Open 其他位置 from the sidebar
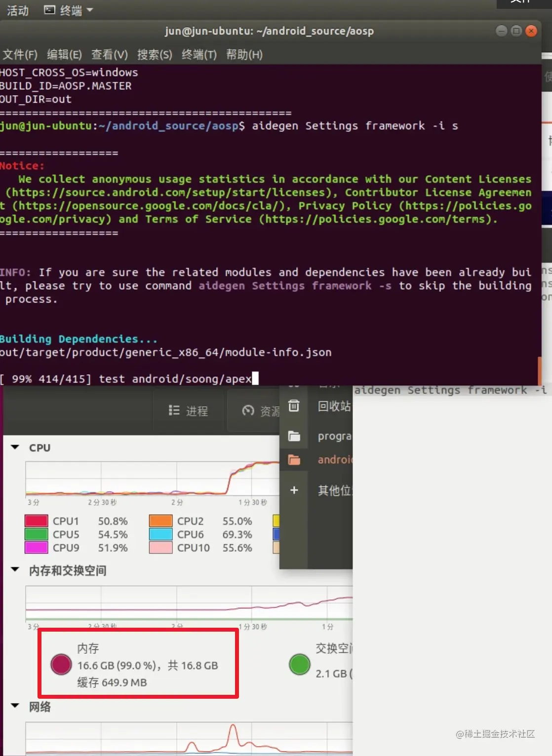This screenshot has height=756, width=552. pyautogui.click(x=335, y=490)
